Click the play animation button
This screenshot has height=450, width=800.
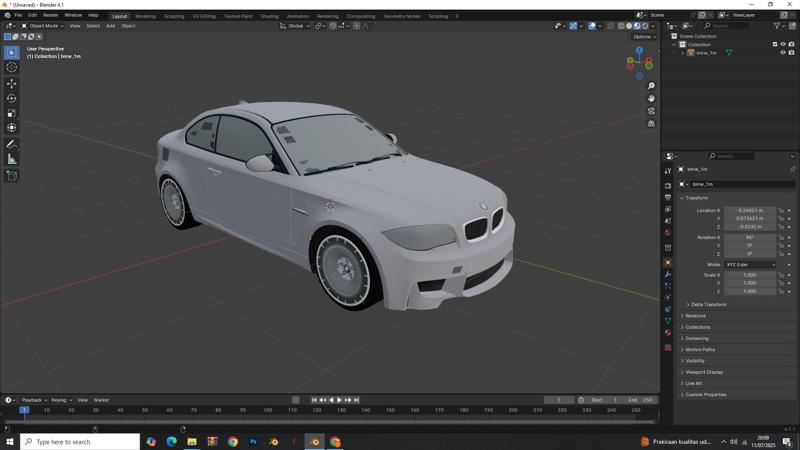click(x=339, y=400)
